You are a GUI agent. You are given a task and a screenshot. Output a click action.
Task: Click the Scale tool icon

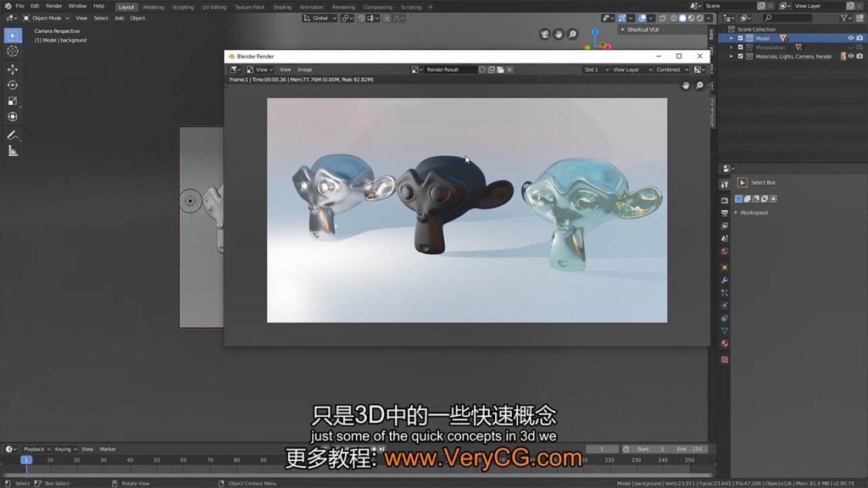click(13, 101)
